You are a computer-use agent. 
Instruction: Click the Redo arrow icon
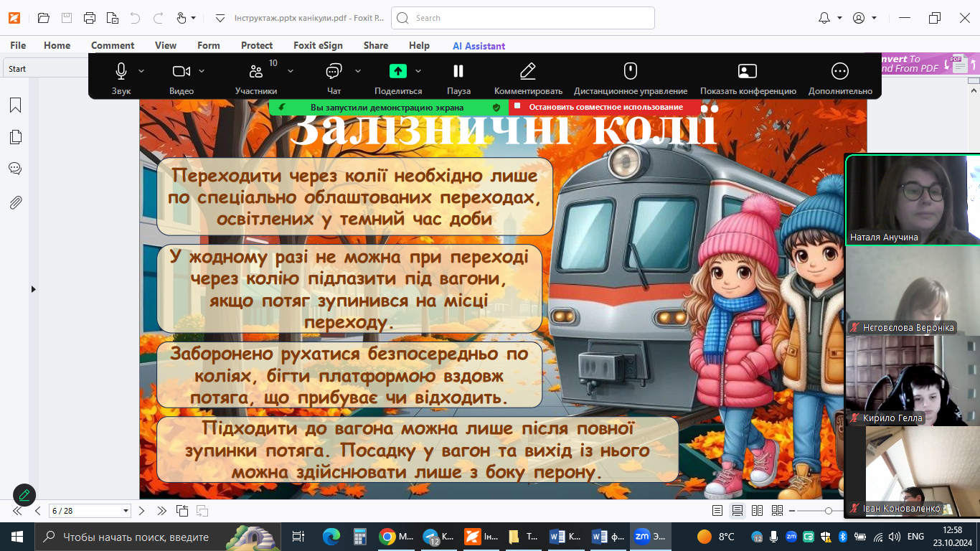[x=159, y=18]
